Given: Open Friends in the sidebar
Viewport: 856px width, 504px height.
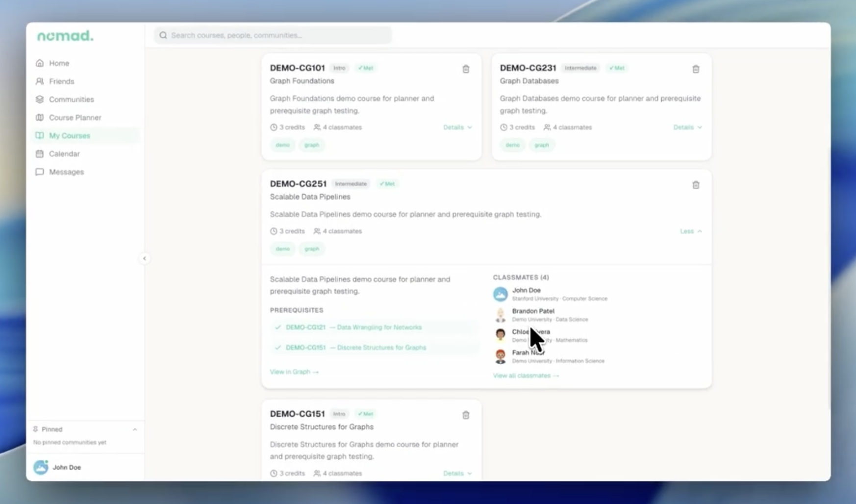Looking at the screenshot, I should [85, 81].
